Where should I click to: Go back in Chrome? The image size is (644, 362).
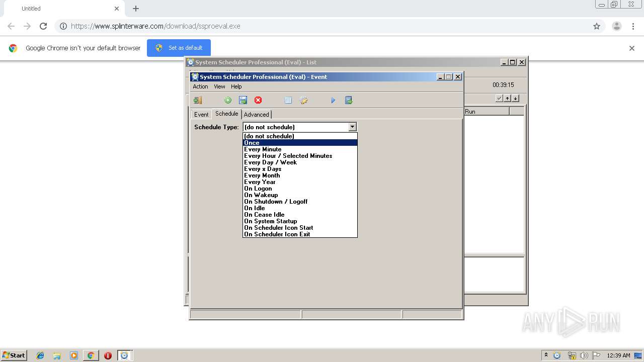pyautogui.click(x=11, y=26)
